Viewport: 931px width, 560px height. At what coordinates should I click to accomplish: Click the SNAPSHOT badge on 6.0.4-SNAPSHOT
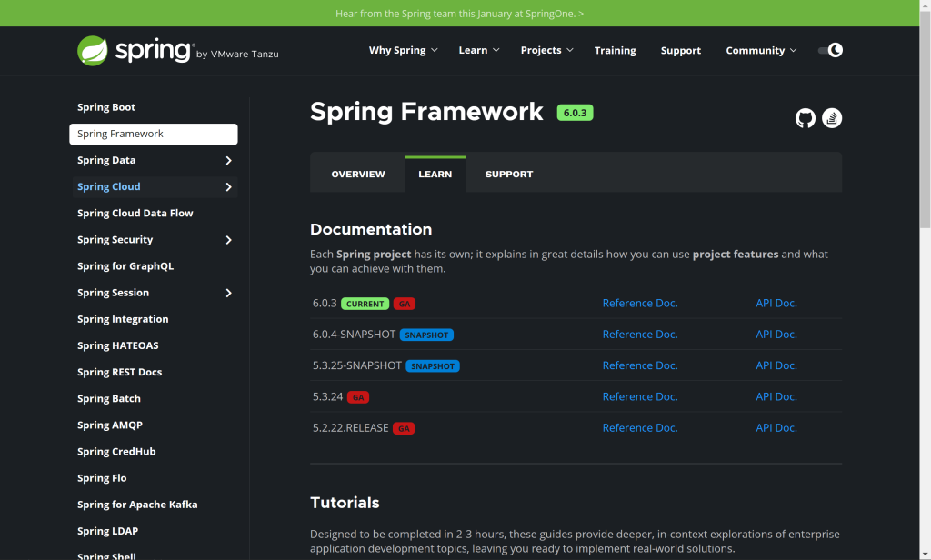[426, 335]
